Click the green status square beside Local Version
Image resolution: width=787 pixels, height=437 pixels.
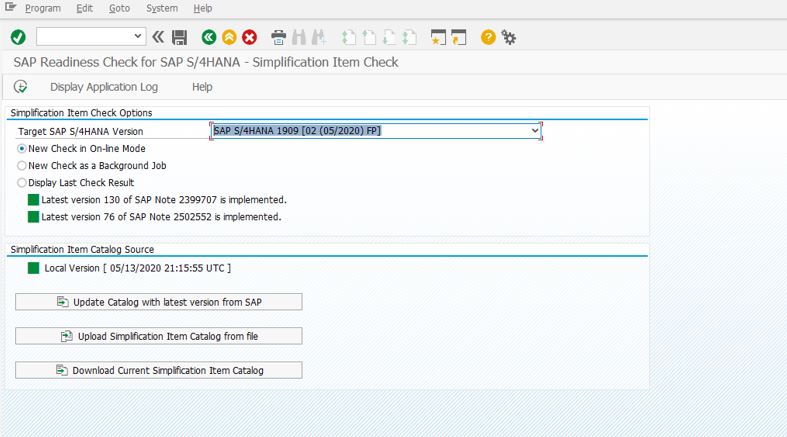tap(33, 268)
